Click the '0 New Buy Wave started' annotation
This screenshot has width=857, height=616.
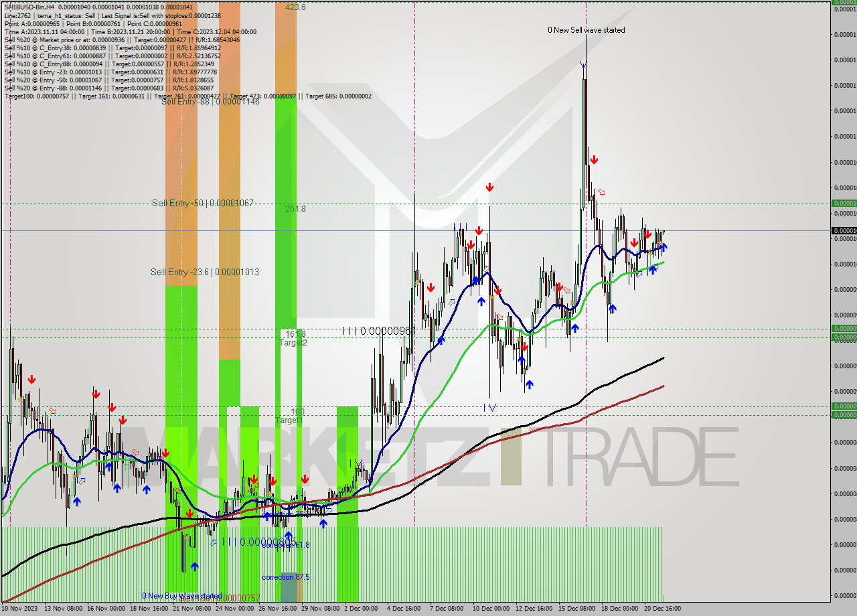pos(181,595)
